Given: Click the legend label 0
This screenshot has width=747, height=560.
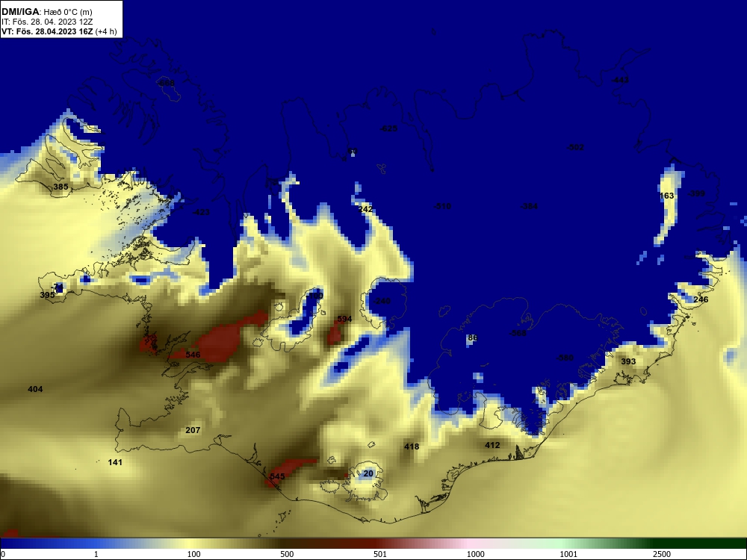Looking at the screenshot, I should coord(3,554).
